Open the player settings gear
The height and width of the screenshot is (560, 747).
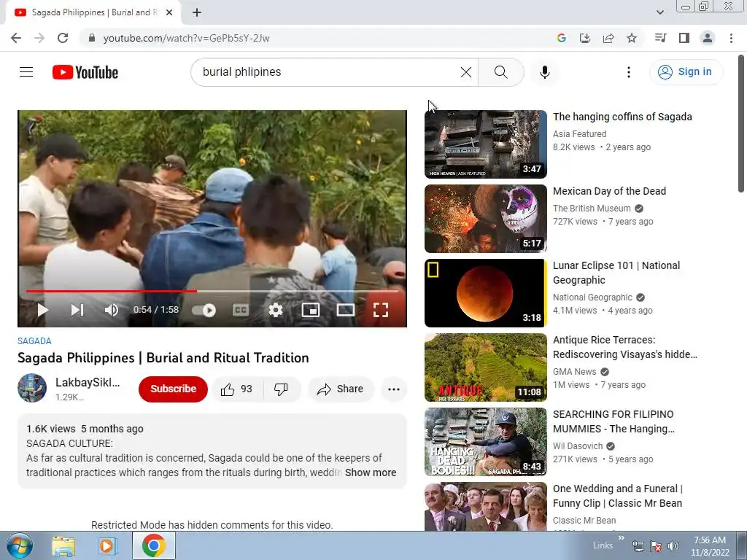click(275, 310)
